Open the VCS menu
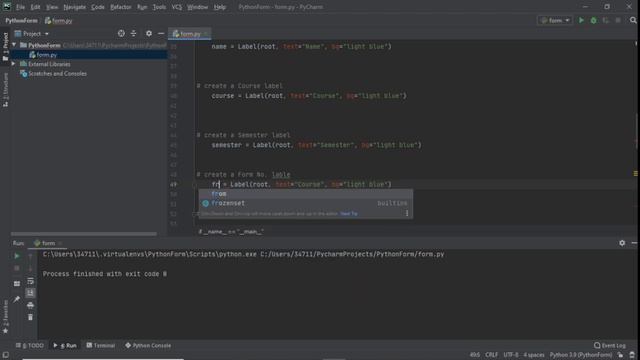This screenshot has width=640, height=360. (177, 7)
